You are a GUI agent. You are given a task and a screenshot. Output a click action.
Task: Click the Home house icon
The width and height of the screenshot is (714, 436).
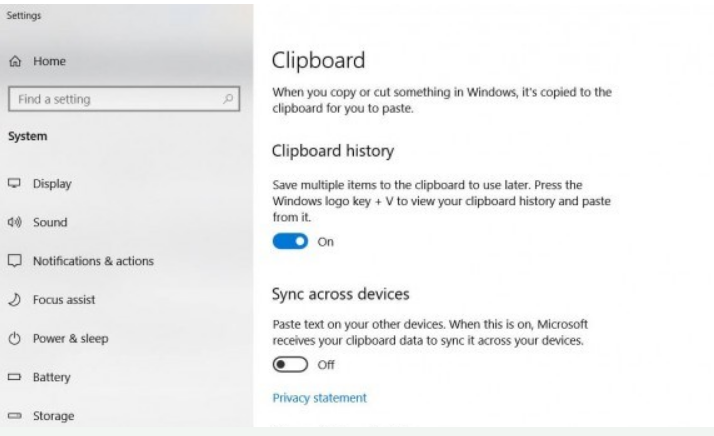tap(14, 61)
